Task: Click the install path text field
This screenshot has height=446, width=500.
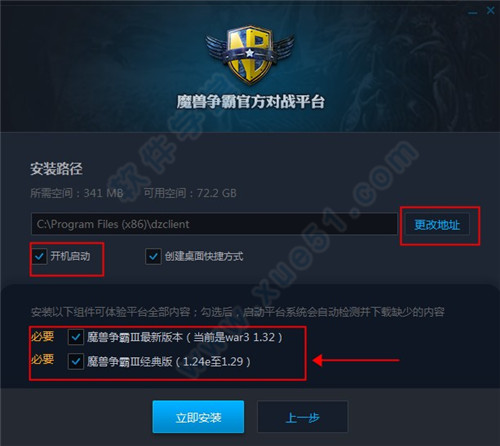Action: click(x=214, y=224)
